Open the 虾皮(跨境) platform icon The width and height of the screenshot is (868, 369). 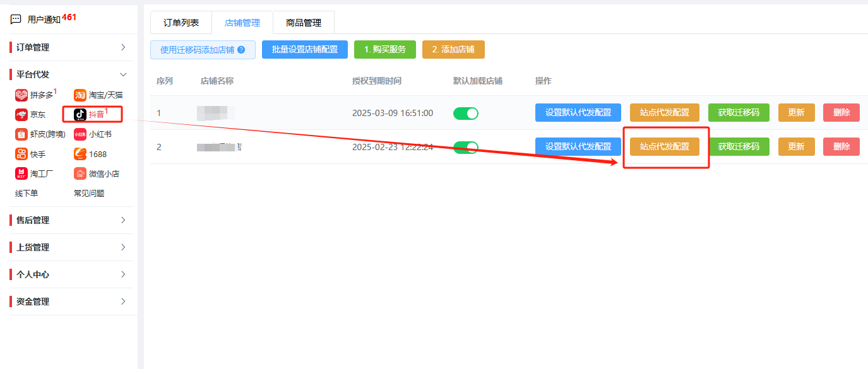point(21,134)
